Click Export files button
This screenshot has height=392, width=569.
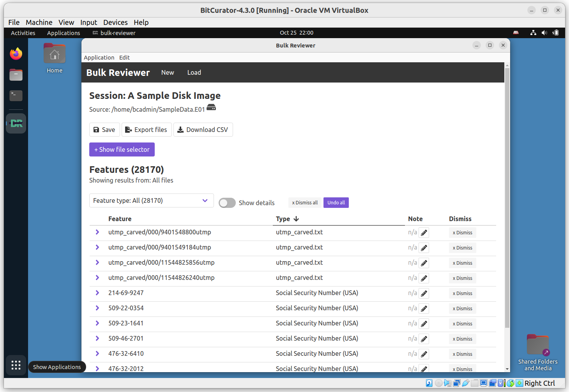(147, 130)
